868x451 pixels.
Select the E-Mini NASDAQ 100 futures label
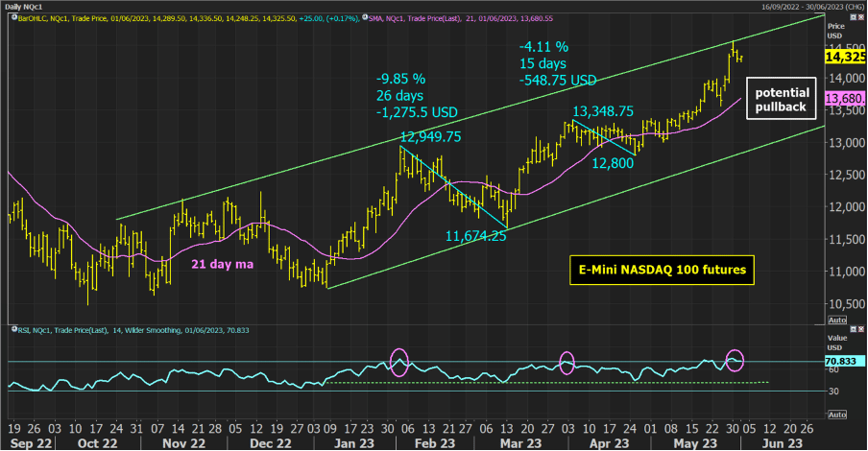[x=663, y=270]
